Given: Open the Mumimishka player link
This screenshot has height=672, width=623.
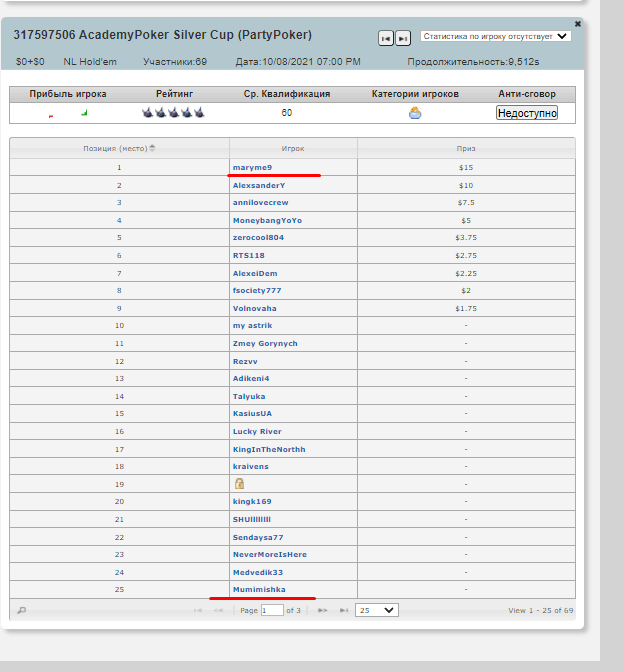Looking at the screenshot, I should [259, 589].
